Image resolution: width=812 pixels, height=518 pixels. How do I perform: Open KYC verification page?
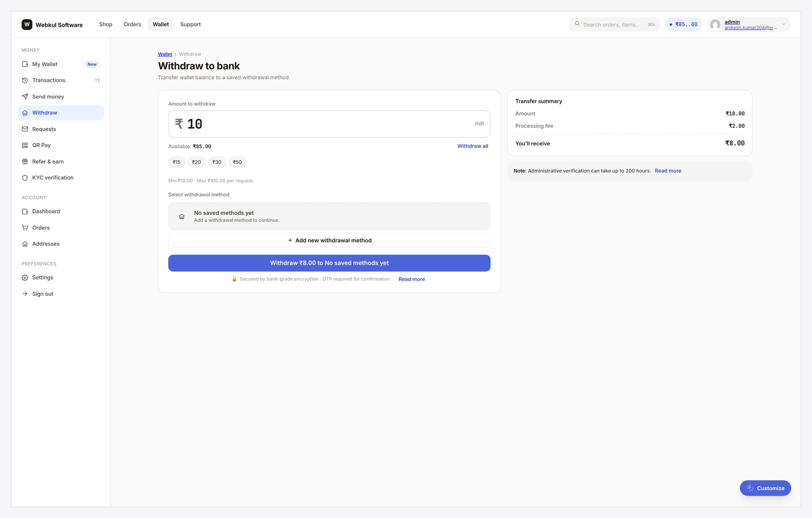[61, 178]
